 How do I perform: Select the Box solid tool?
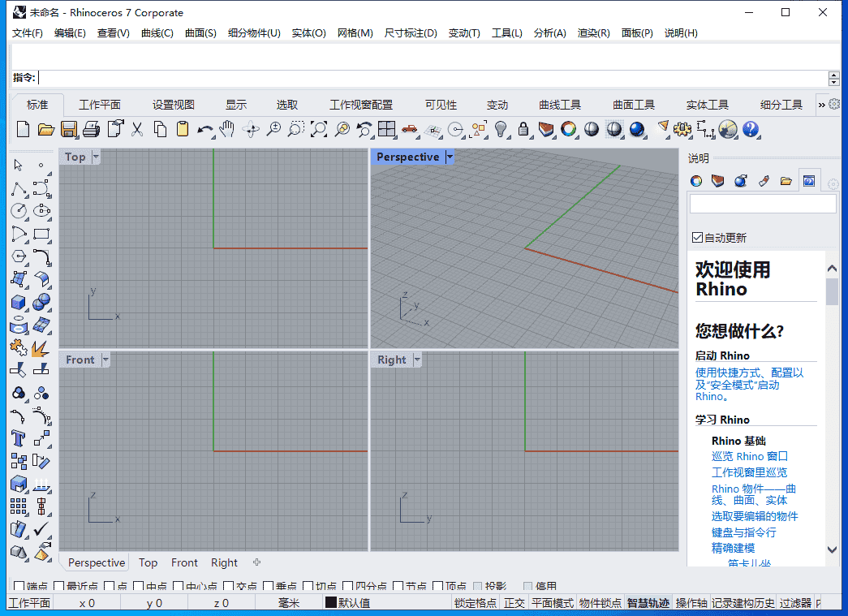(x=18, y=302)
